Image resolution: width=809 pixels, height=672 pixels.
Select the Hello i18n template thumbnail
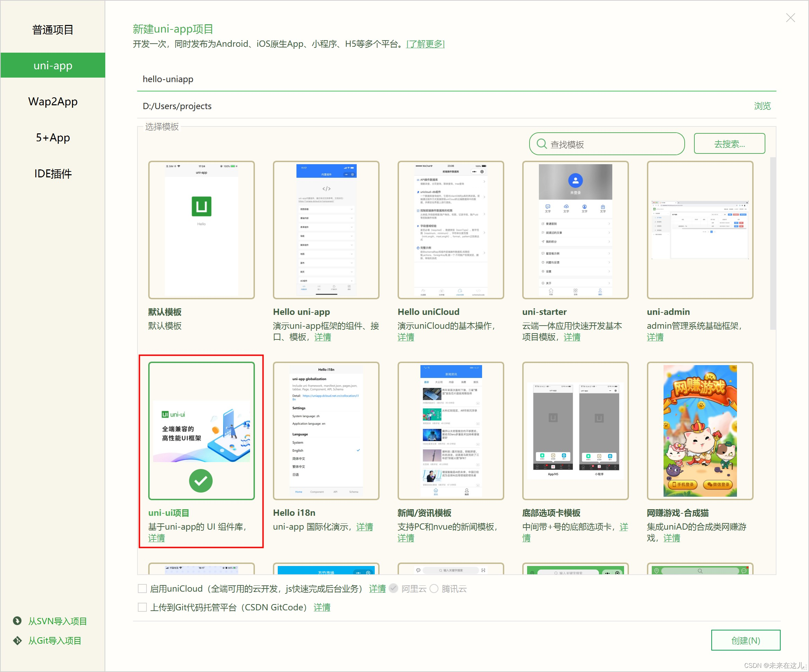326,431
